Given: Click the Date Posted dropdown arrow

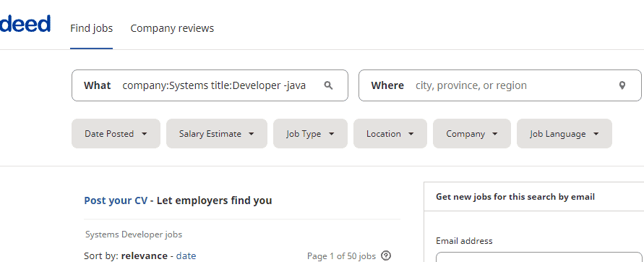Looking at the screenshot, I should tap(144, 134).
